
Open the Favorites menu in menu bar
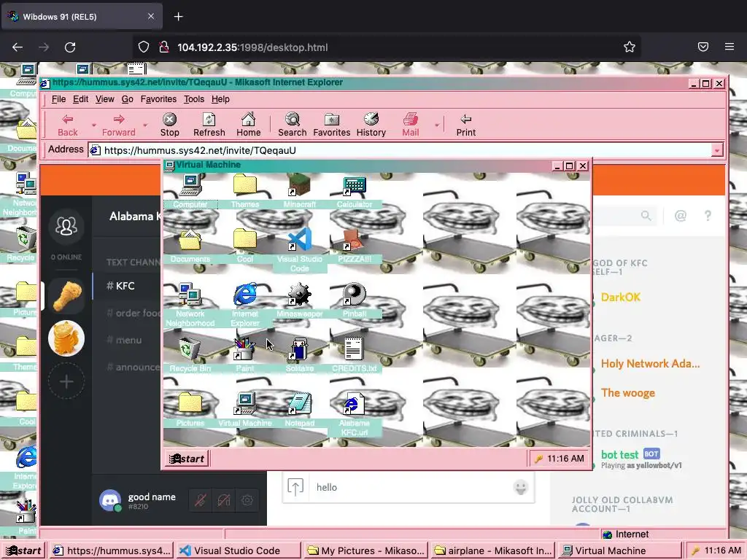click(x=158, y=99)
